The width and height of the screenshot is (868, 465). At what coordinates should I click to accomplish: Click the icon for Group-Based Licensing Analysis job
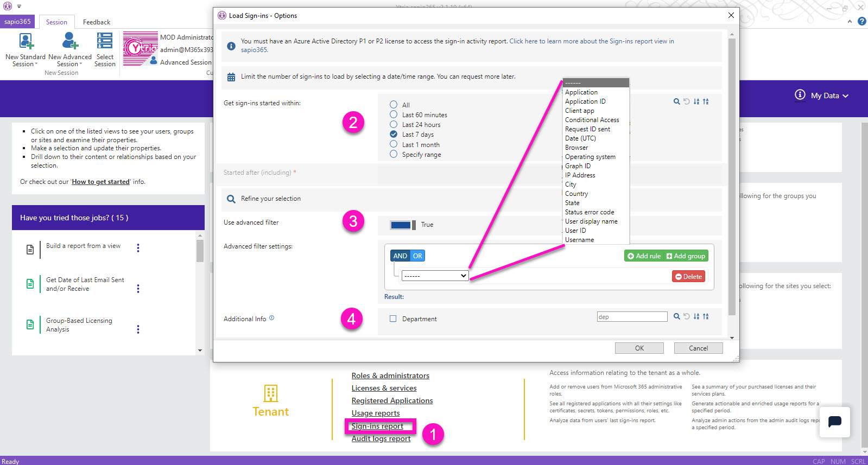point(30,324)
